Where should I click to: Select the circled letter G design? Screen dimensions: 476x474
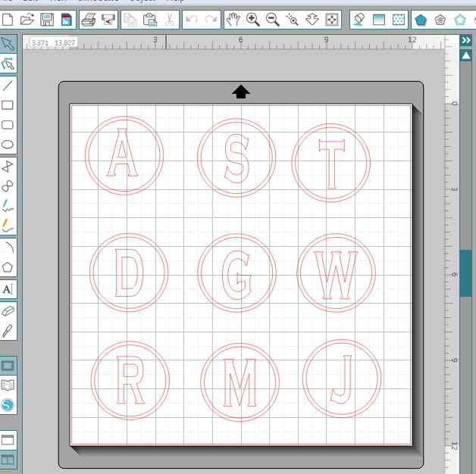pyautogui.click(x=236, y=273)
